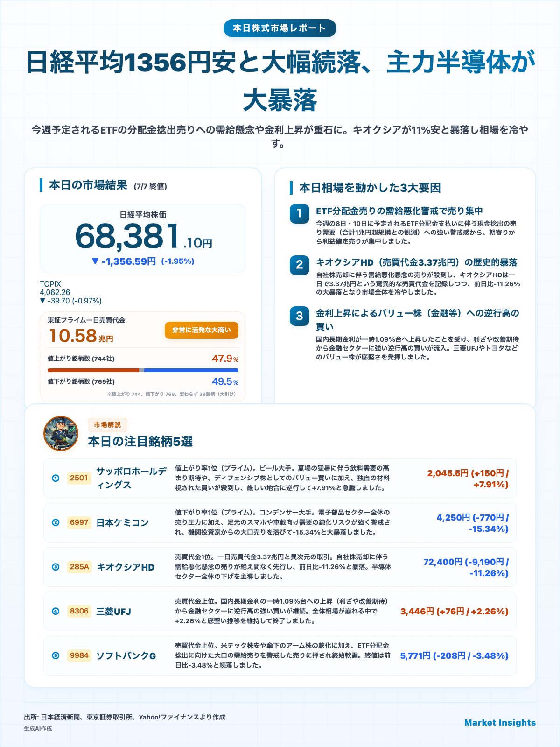Click 値上がり銘柄数 (744社) label
Image resolution: width=560 pixels, height=747 pixels.
81,359
